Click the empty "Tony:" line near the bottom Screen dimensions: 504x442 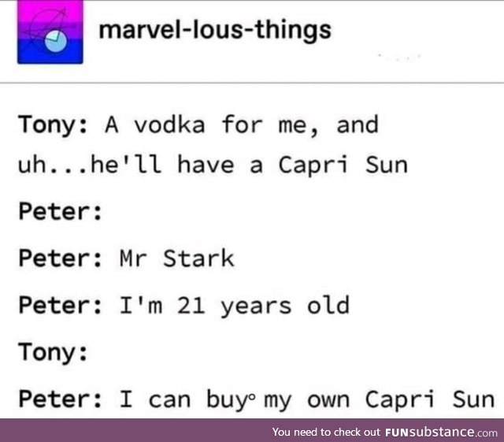[53, 352]
